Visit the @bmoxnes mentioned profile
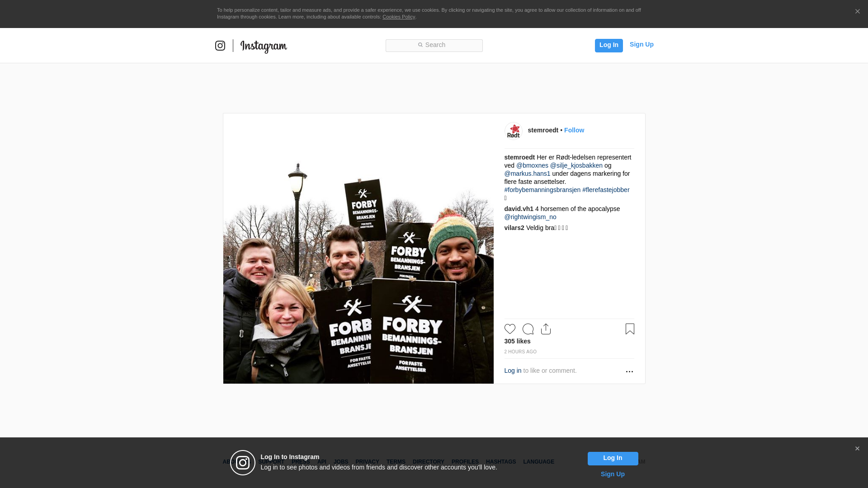This screenshot has height=488, width=868. pos(532,165)
